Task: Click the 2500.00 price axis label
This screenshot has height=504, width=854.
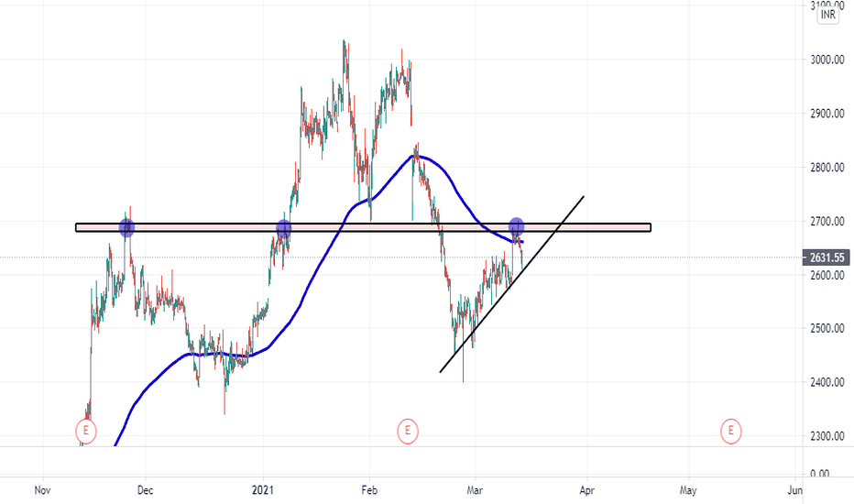Action: click(827, 328)
